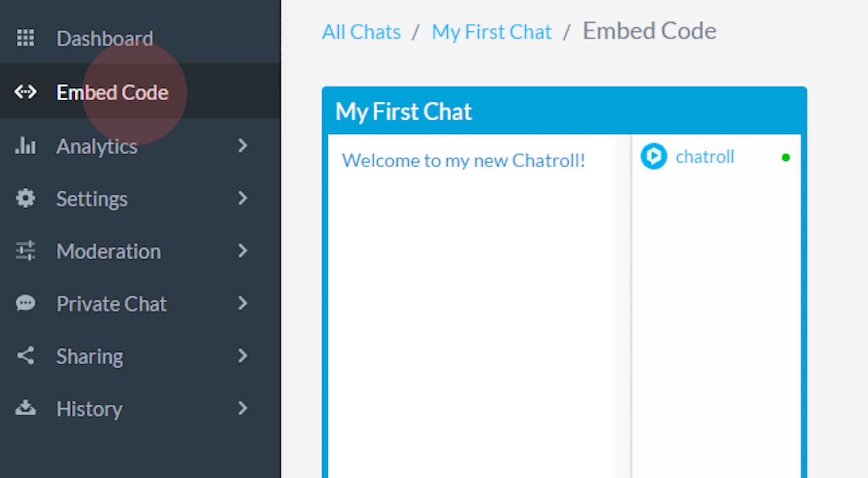Expand the History chevron arrow
Screen dimensions: 868x478
tap(243, 408)
